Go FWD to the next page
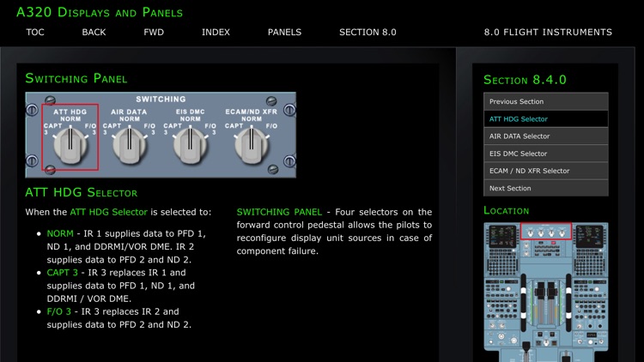644x362 pixels. [154, 32]
